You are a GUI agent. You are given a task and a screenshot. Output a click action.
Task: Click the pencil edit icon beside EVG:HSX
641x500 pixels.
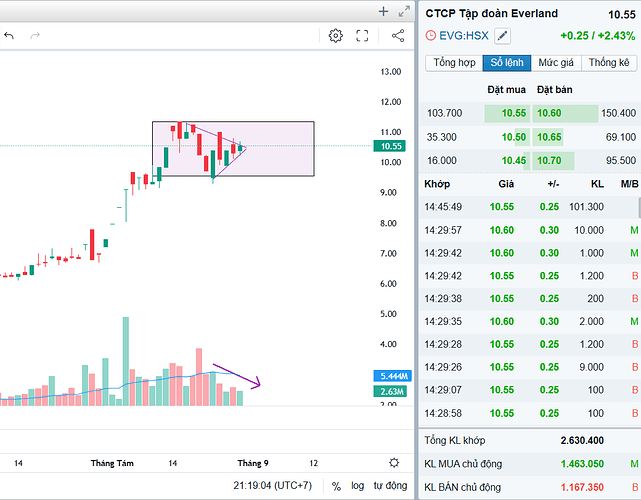[502, 36]
